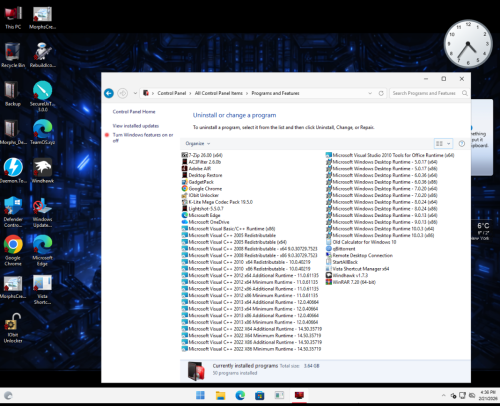Open the Organize dropdown menu
The image size is (500, 406).
[198, 144]
